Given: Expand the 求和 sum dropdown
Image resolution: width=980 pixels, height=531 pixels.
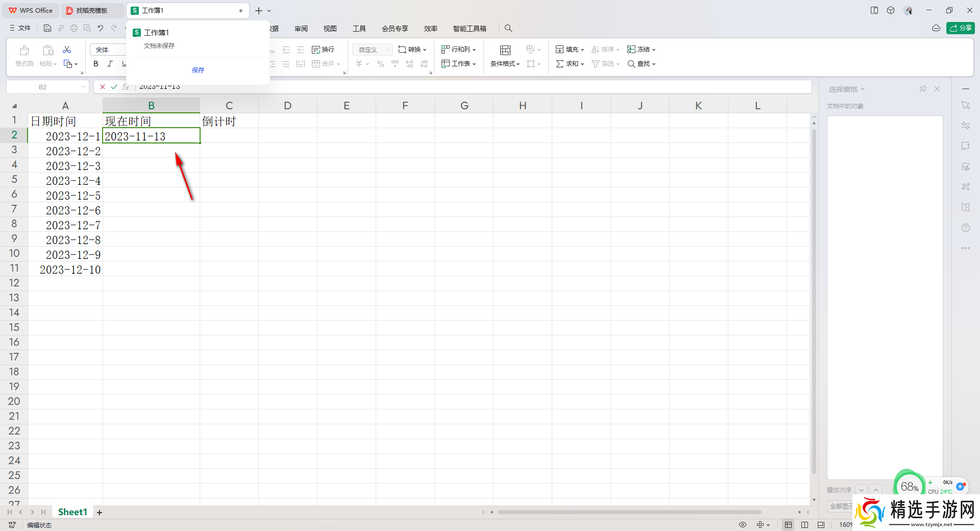Looking at the screenshot, I should [570, 64].
